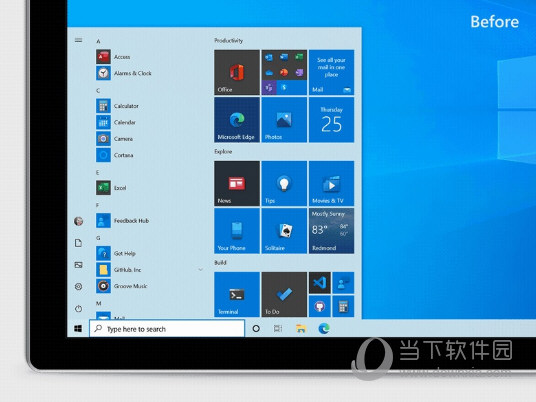Open the Visual Studio Code small tile

click(x=320, y=283)
